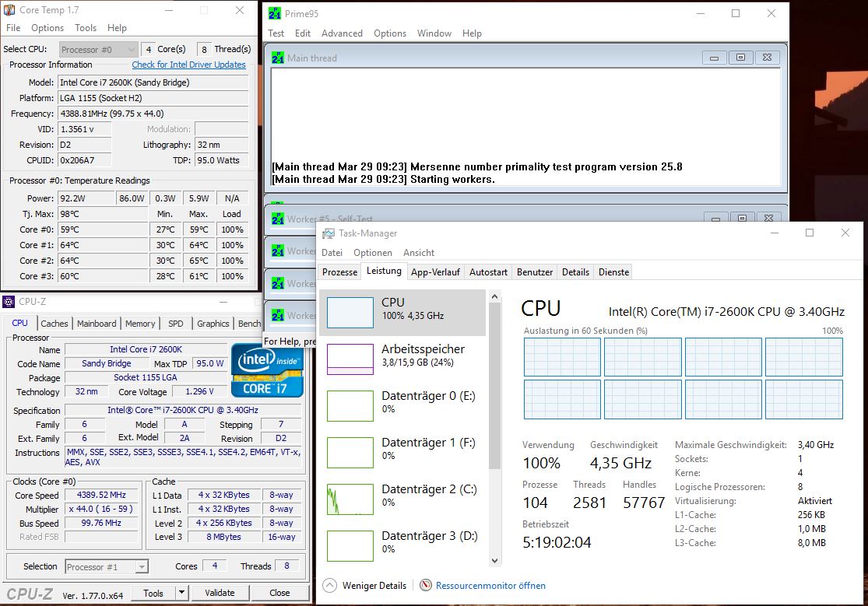Click the Worker #5 Self-Test window icon
Viewport: 868px width, 606px height.
278,219
